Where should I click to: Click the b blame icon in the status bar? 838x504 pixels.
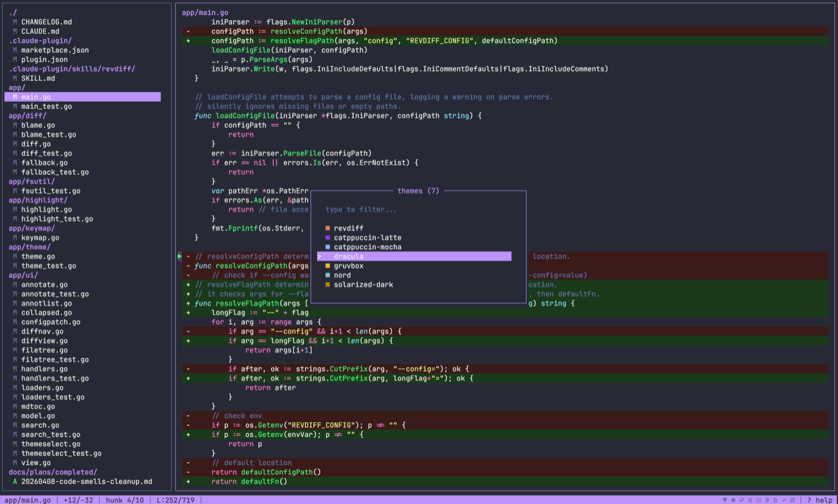pos(776,499)
